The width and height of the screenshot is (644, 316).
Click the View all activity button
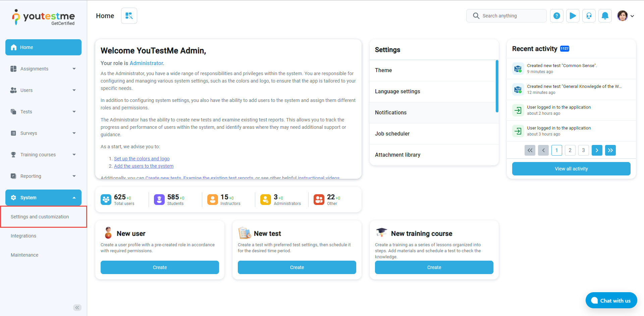click(x=571, y=169)
